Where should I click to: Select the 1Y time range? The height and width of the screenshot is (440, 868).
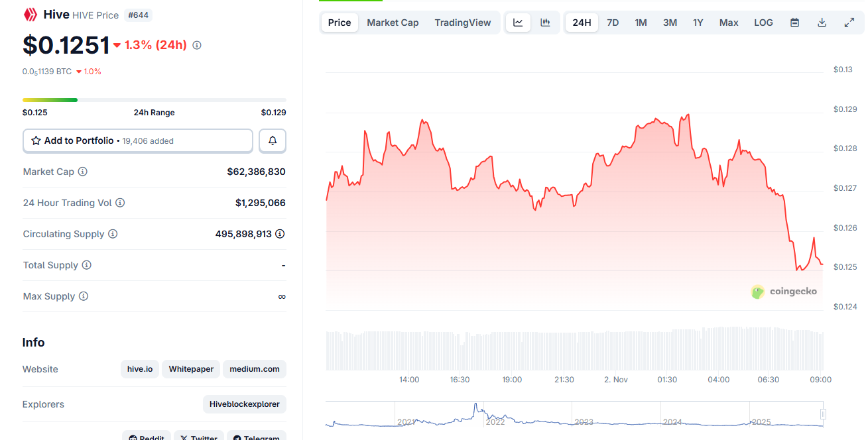(698, 23)
